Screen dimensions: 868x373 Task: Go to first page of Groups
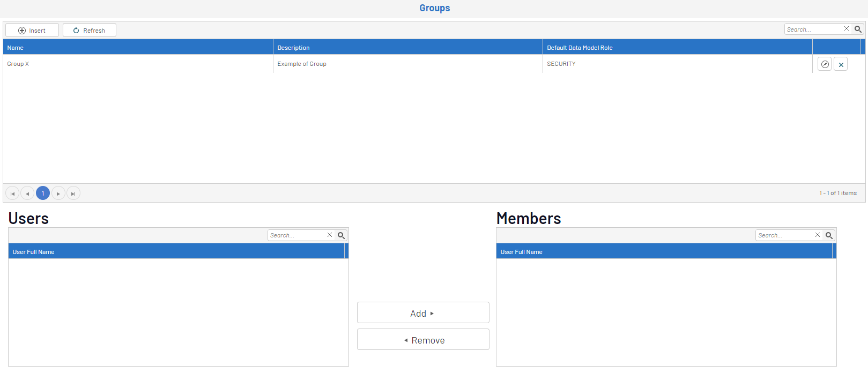(12, 193)
